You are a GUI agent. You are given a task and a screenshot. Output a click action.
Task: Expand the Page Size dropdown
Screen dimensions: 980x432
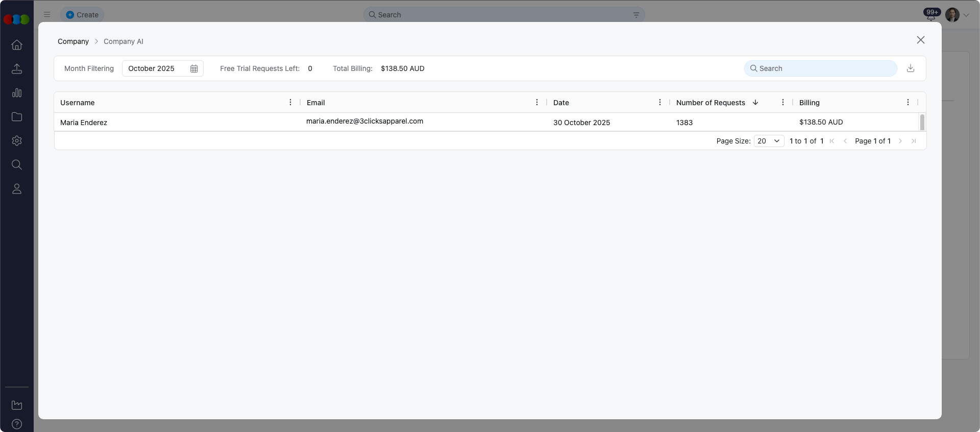point(769,141)
